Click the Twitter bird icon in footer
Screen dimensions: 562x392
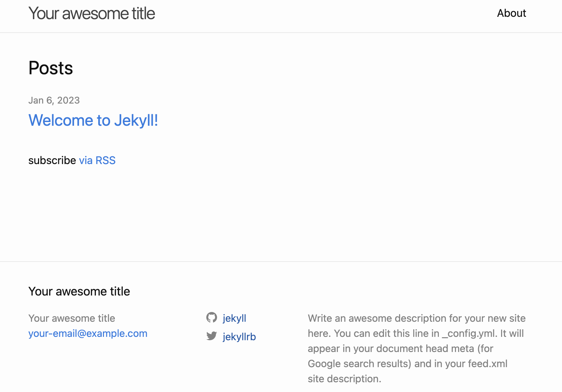(212, 336)
